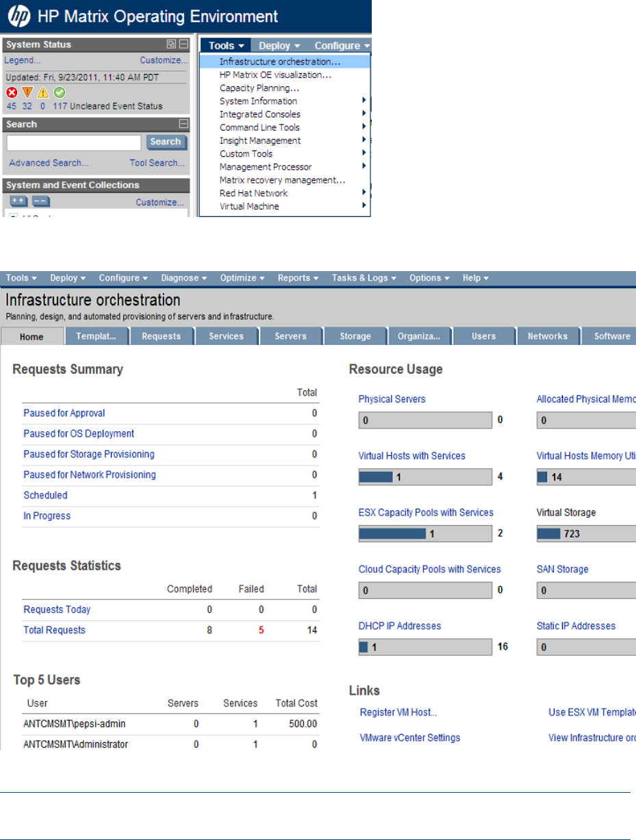Open the Diagnose dropdown menu
This screenshot has width=636, height=840.
184,278
